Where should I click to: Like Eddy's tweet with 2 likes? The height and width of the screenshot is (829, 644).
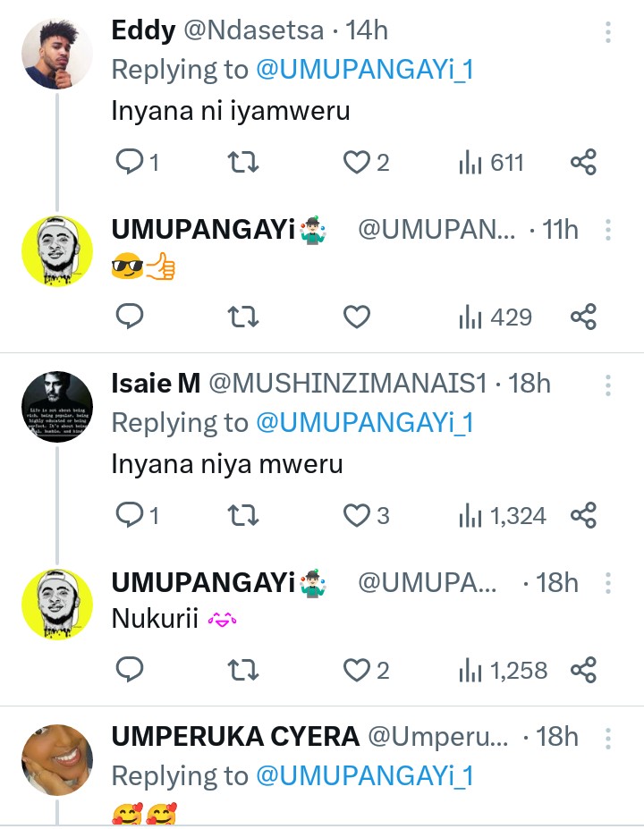(x=358, y=163)
